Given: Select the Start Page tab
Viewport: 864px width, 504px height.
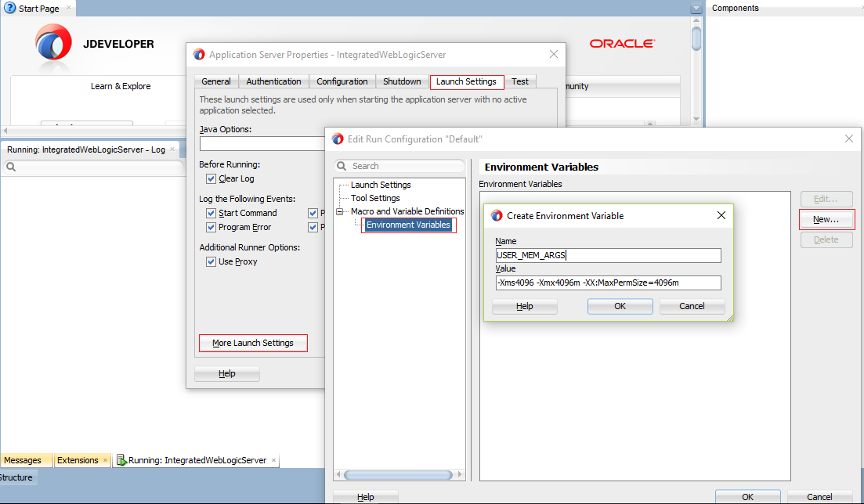Looking at the screenshot, I should click(x=38, y=9).
